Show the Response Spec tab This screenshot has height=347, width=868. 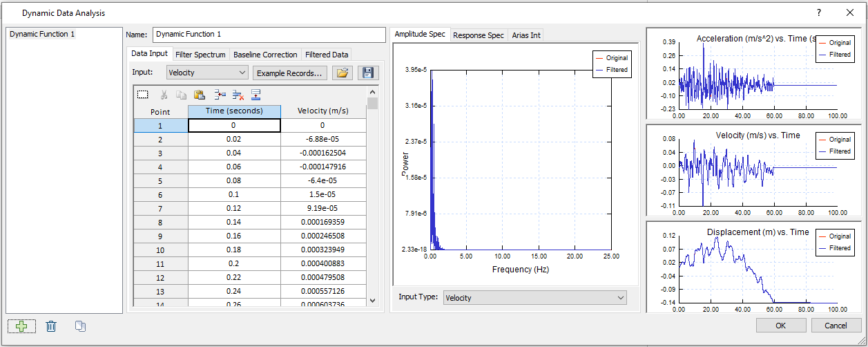478,35
